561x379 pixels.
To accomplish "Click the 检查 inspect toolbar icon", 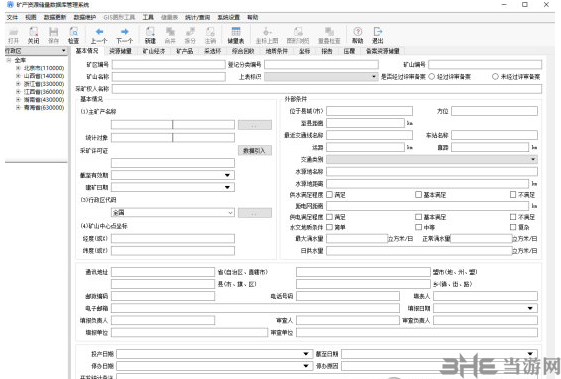I will pyautogui.click(x=73, y=35).
